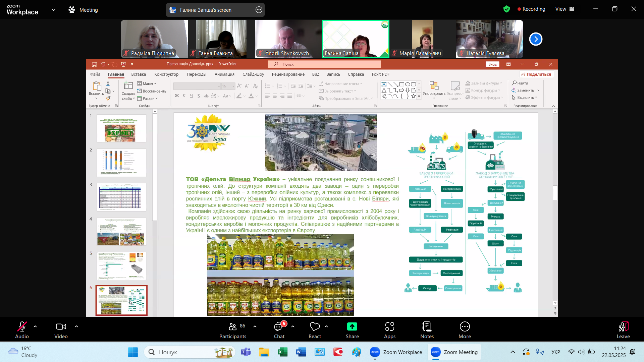The width and height of the screenshot is (644, 362).
Task: Open the font name combo box
Action: tap(197, 86)
